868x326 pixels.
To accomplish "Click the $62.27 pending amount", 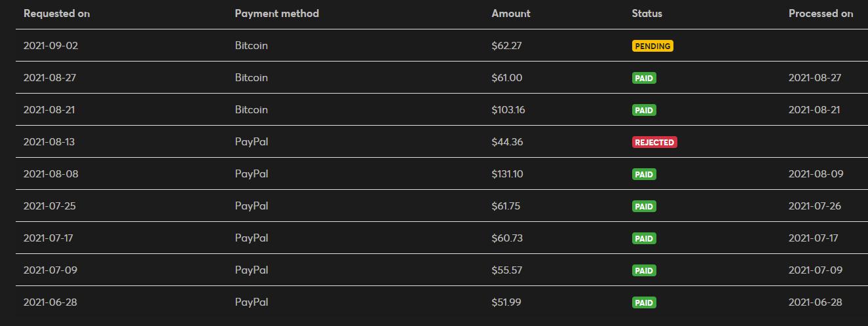I will pyautogui.click(x=506, y=46).
